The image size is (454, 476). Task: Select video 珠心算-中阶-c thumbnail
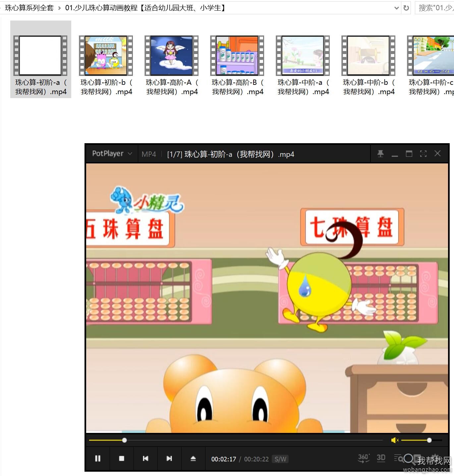click(x=430, y=55)
